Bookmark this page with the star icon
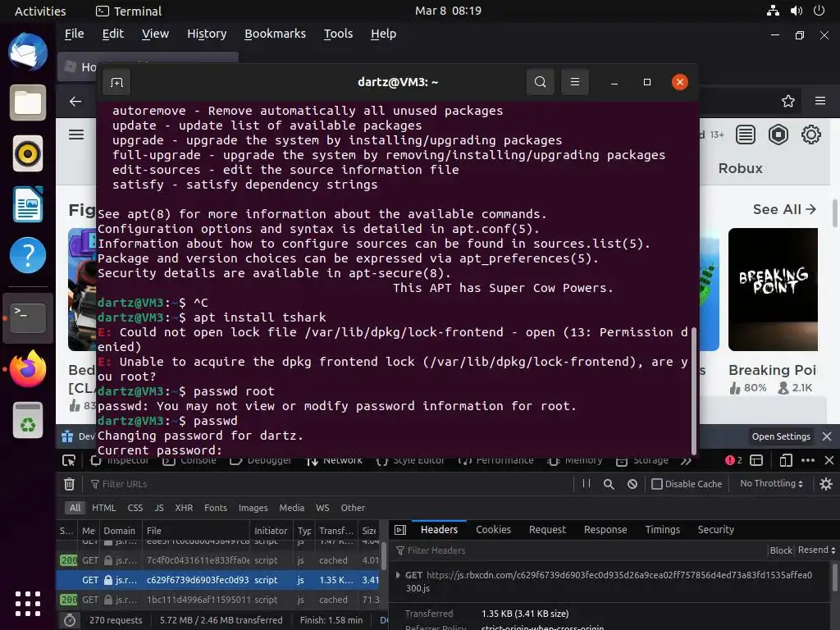This screenshot has height=630, width=840. [787, 101]
